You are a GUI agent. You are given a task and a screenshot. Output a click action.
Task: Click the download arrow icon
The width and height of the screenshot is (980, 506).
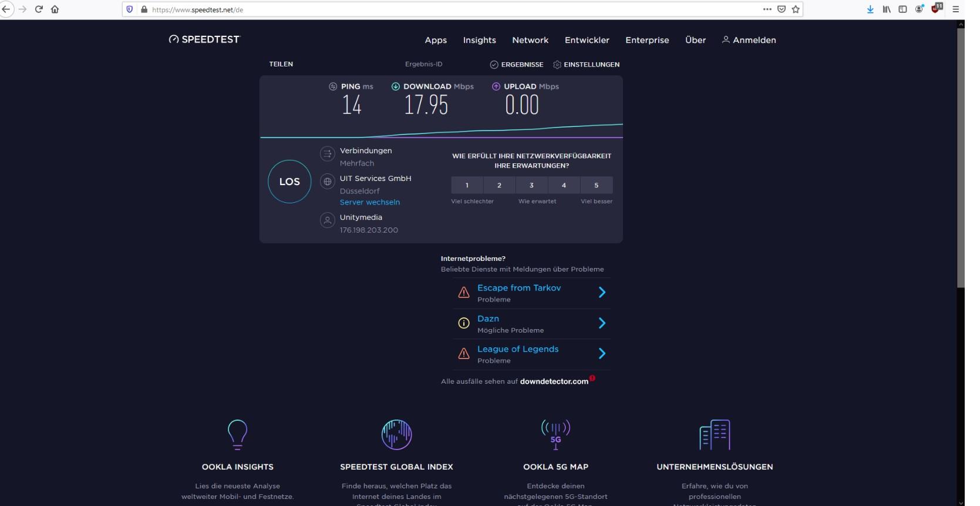click(396, 86)
